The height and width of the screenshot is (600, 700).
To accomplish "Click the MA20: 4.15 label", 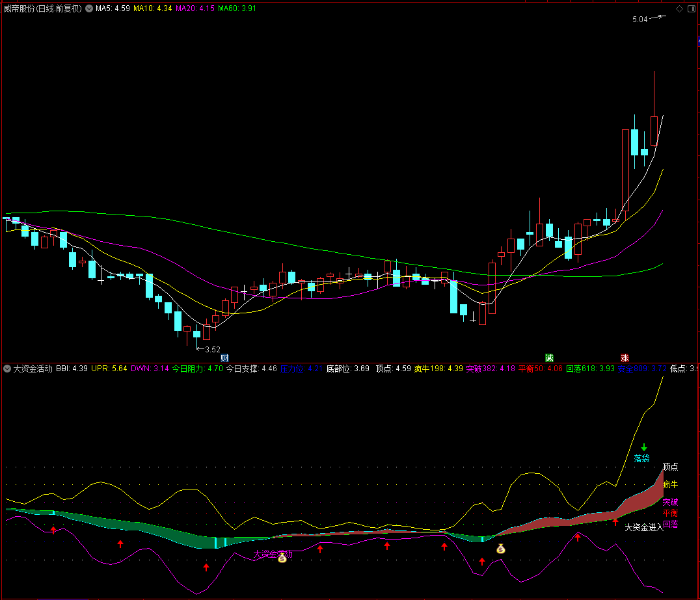I will tap(195, 8).
